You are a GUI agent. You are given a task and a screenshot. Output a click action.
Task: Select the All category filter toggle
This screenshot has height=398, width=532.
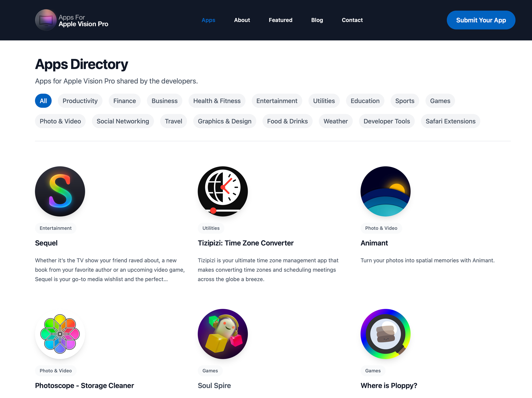click(43, 100)
